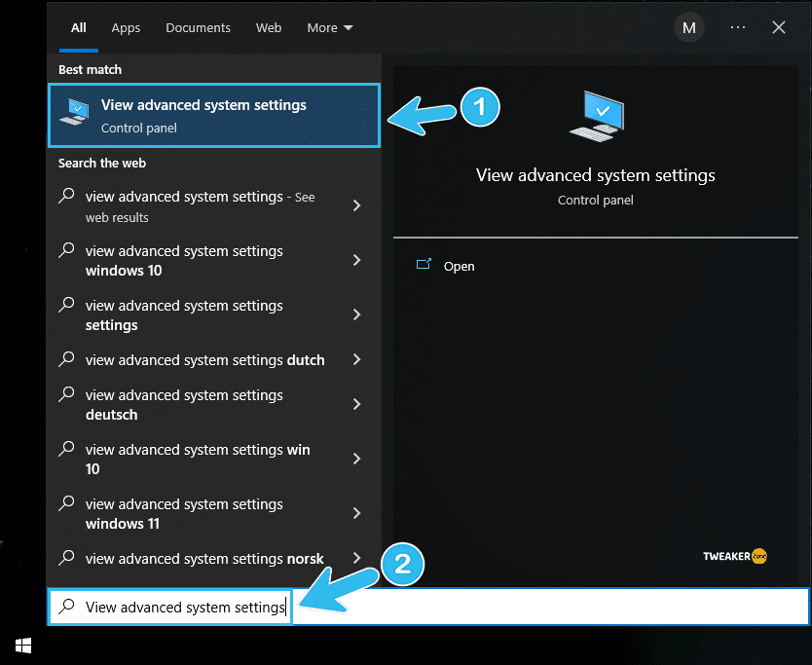
Task: Open the Windows Start button
Action: click(x=23, y=646)
